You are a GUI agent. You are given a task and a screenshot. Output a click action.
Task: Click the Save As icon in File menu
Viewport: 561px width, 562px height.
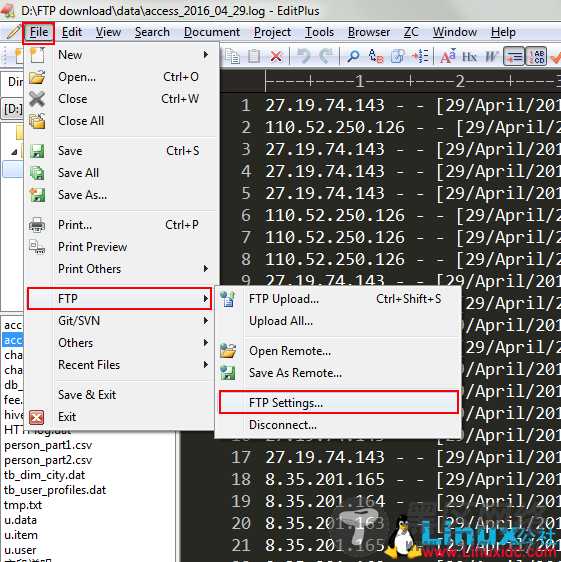[x=37, y=195]
